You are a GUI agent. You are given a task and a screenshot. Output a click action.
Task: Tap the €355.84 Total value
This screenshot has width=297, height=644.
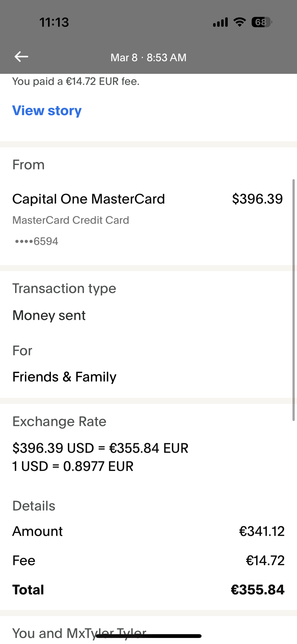pyautogui.click(x=258, y=590)
